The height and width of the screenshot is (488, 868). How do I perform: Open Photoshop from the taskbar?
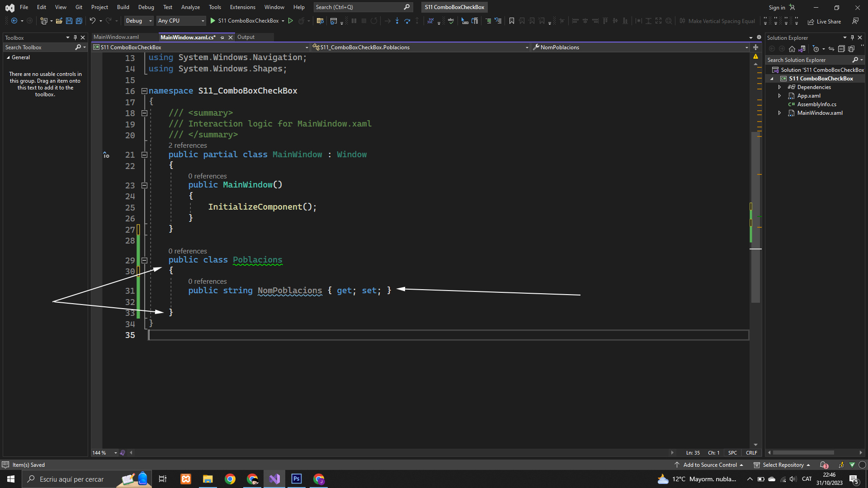(x=297, y=479)
